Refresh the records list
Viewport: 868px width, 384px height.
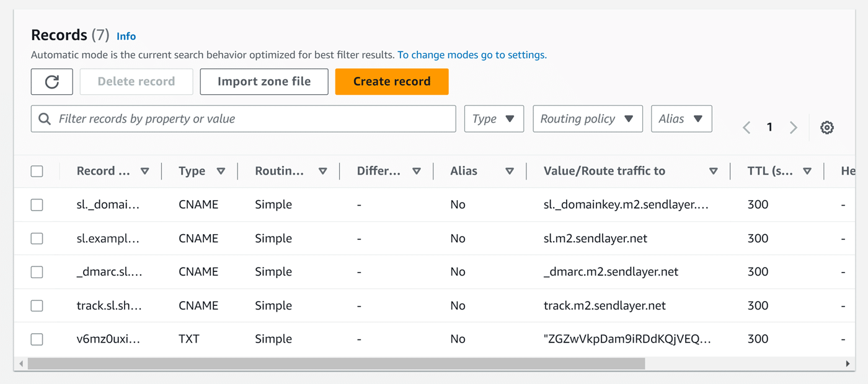[51, 81]
